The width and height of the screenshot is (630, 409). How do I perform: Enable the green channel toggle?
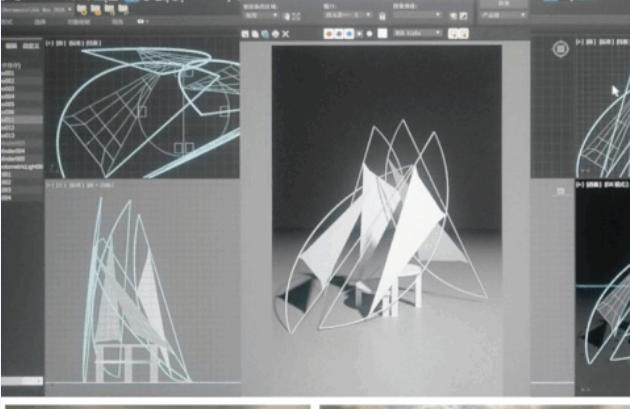coord(339,34)
